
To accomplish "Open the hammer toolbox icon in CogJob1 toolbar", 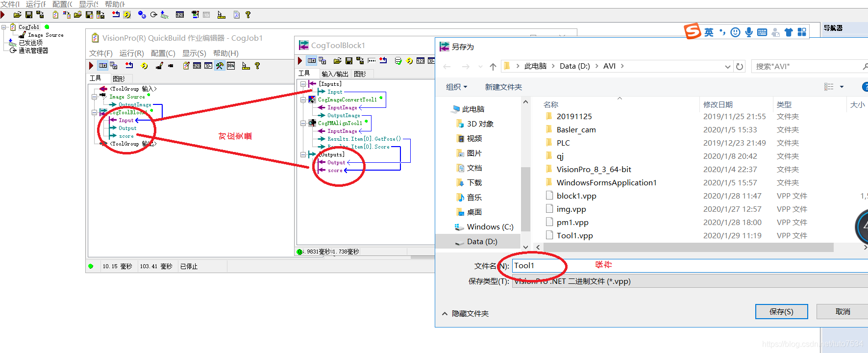I will (220, 66).
